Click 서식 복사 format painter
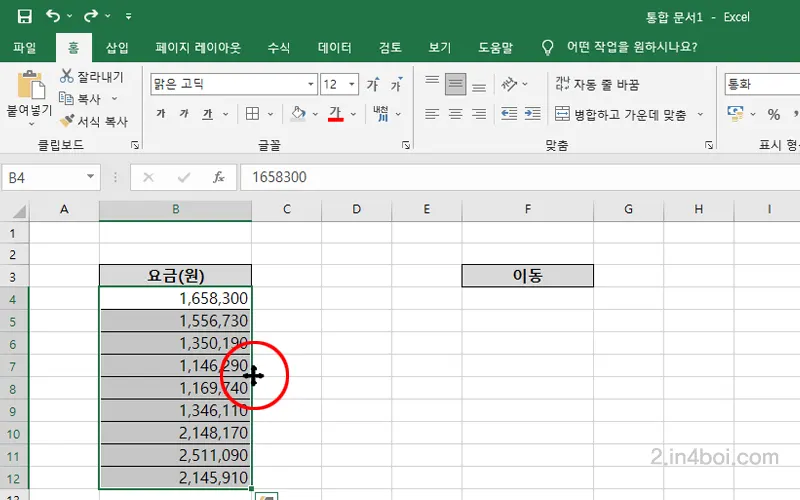The image size is (800, 500). (93, 121)
